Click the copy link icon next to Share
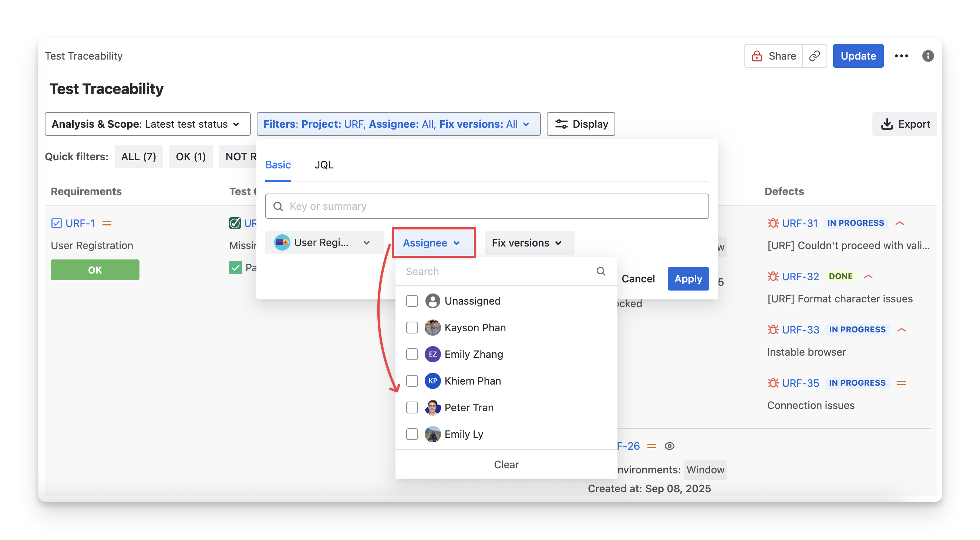The width and height of the screenshot is (980, 540). coord(814,56)
